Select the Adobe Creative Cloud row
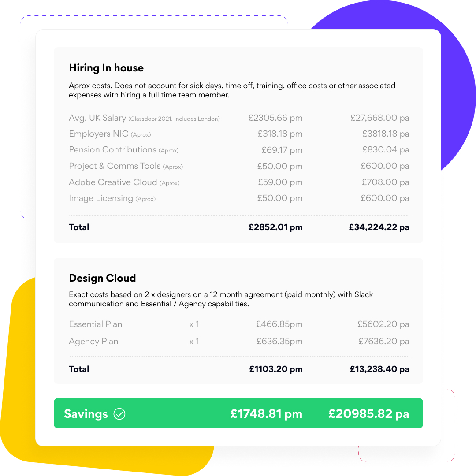This screenshot has width=476, height=476. click(x=239, y=182)
